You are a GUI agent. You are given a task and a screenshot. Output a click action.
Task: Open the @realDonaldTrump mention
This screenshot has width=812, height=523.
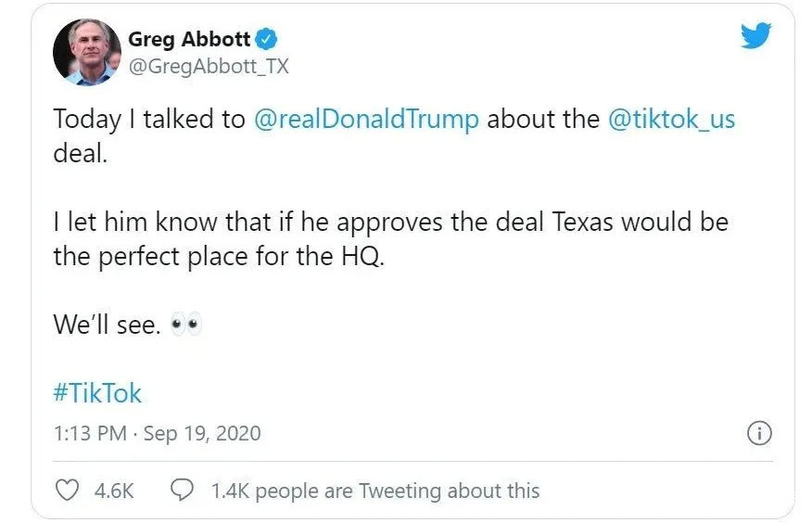coord(366,121)
